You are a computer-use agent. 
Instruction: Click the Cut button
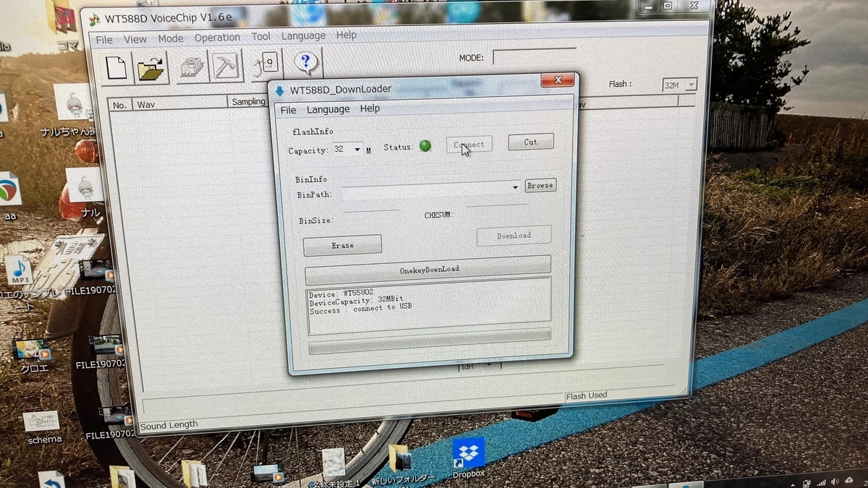click(x=531, y=142)
